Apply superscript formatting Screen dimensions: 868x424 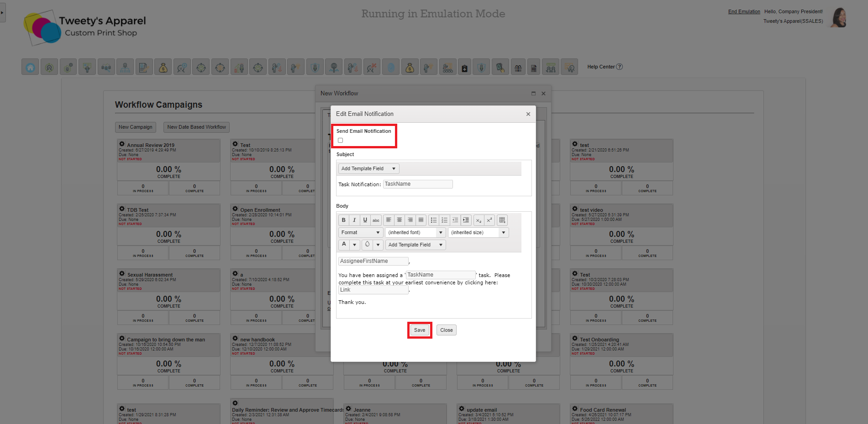click(489, 220)
